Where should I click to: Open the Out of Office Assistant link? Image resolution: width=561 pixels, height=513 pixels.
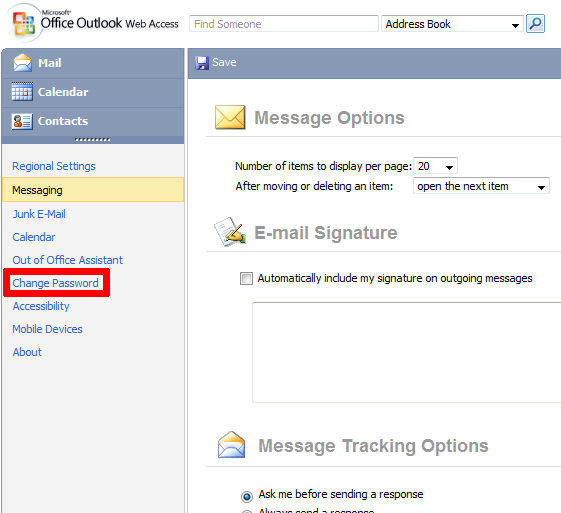pyautogui.click(x=67, y=260)
